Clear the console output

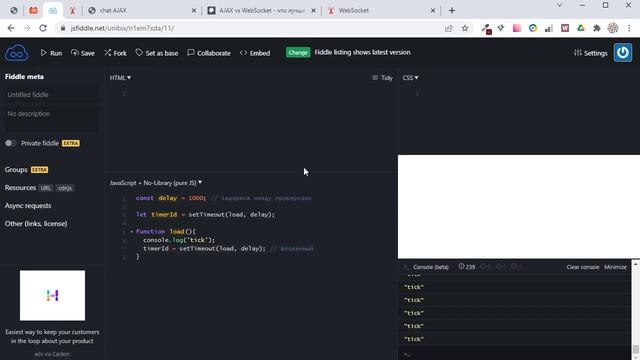pyautogui.click(x=582, y=267)
